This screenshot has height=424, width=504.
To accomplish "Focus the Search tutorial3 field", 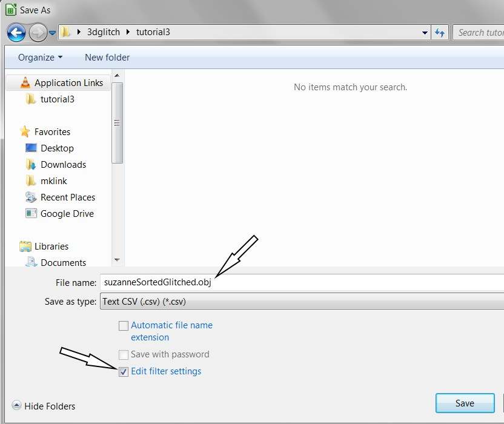I will click(x=479, y=33).
